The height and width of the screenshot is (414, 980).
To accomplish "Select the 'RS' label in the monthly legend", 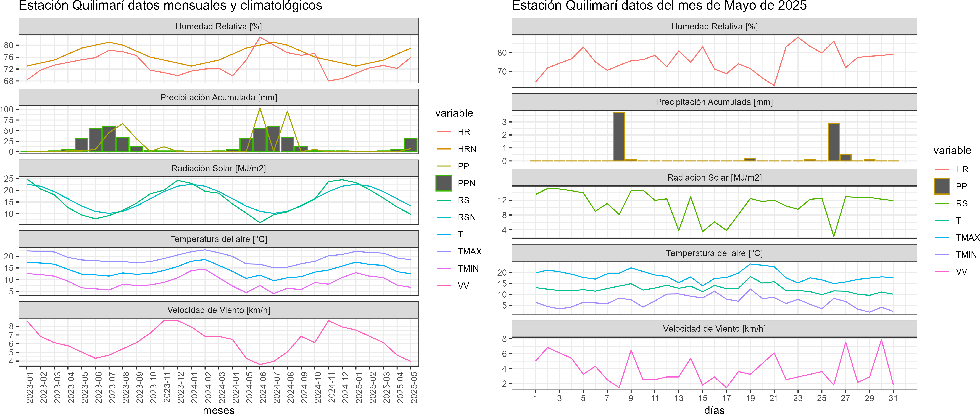I will pos(463,200).
